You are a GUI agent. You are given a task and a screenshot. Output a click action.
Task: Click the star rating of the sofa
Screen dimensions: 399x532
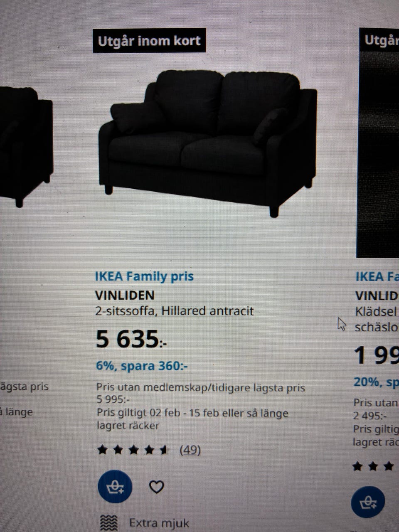(x=133, y=450)
